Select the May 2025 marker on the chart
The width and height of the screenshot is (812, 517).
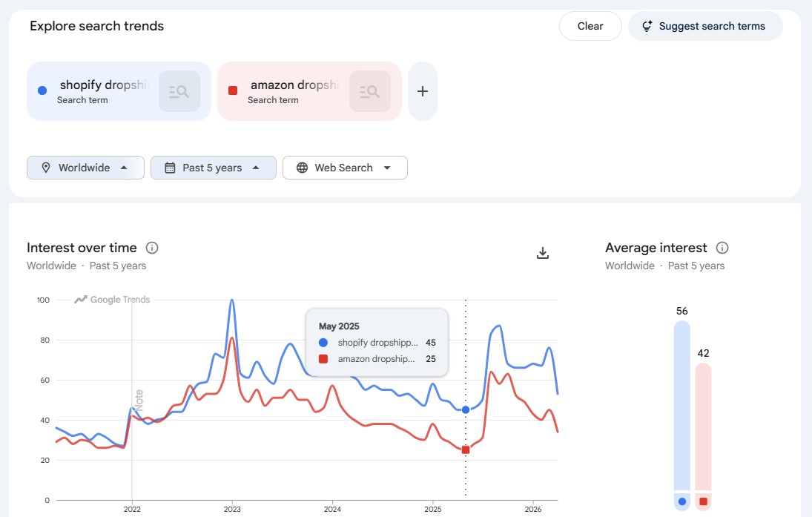tap(465, 408)
